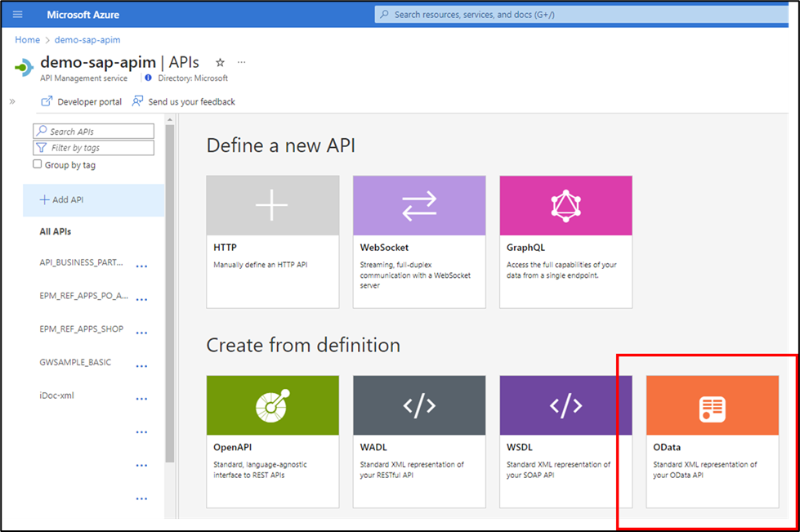The width and height of the screenshot is (800, 532).
Task: Click the OpenAPI card title
Action: [x=233, y=447]
